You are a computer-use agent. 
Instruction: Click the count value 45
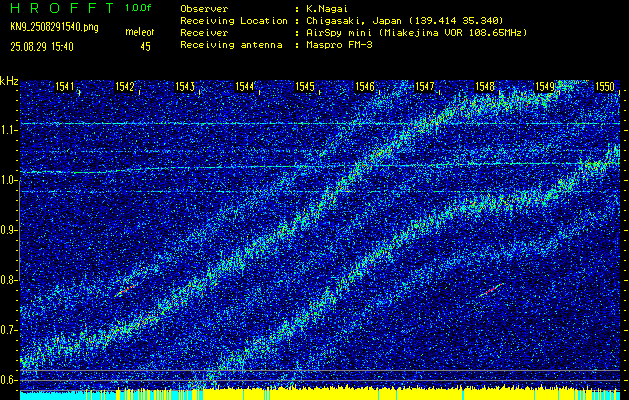pyautogui.click(x=145, y=47)
